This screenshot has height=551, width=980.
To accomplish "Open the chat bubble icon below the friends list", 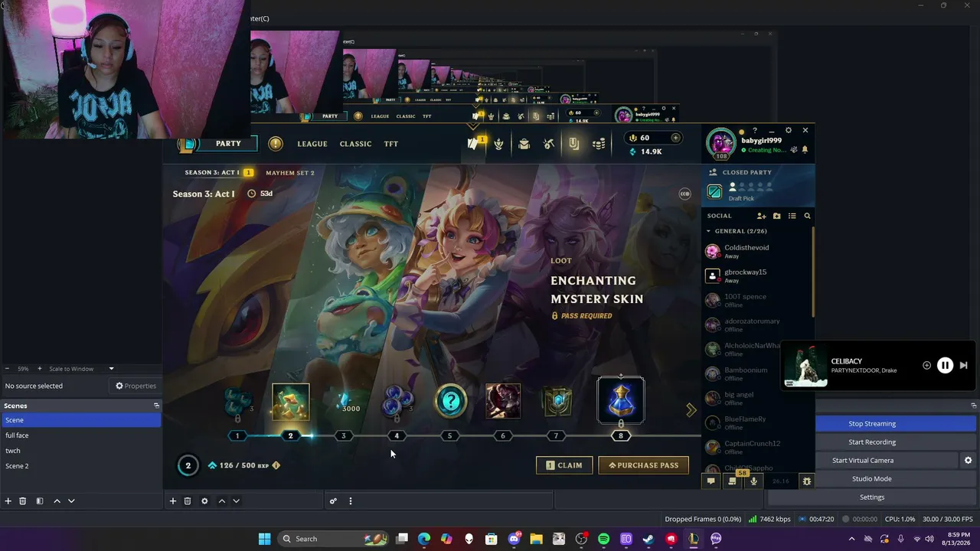I will (x=711, y=481).
